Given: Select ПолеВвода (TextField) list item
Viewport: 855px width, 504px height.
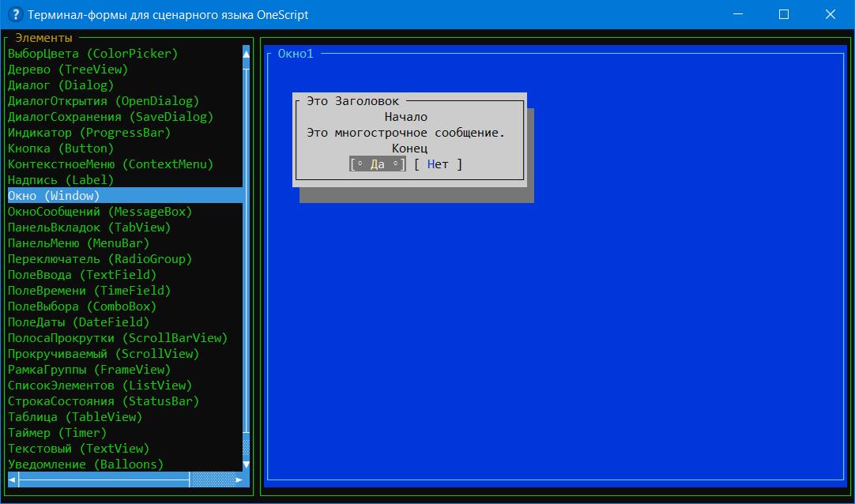Looking at the screenshot, I should [x=82, y=275].
